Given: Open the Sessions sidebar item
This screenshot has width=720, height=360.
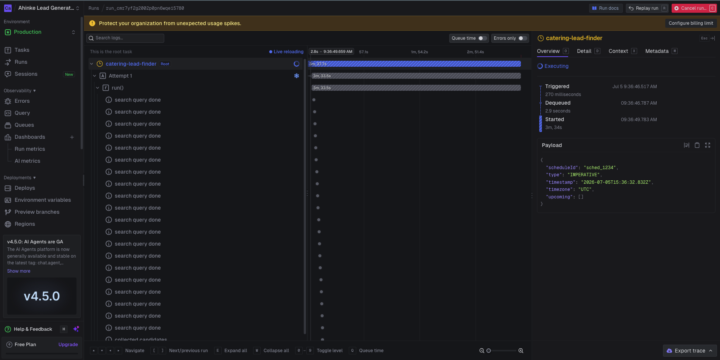Looking at the screenshot, I should 26,74.
